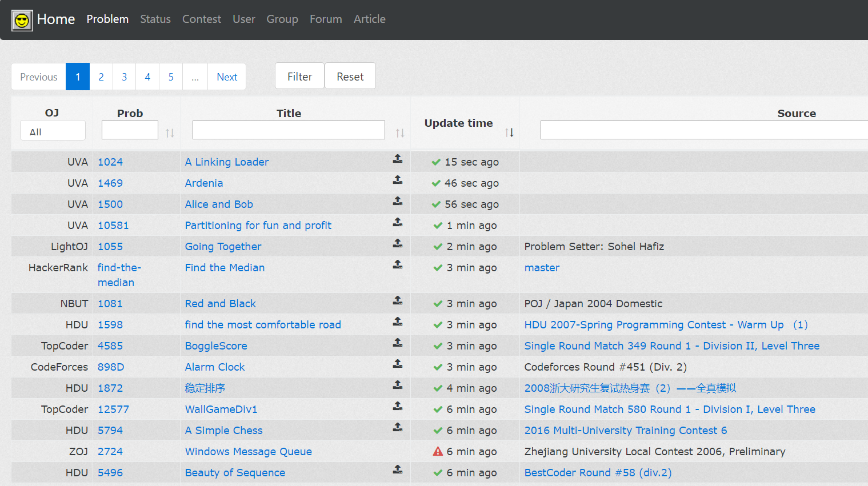Open the Contest menu item

coord(202,19)
